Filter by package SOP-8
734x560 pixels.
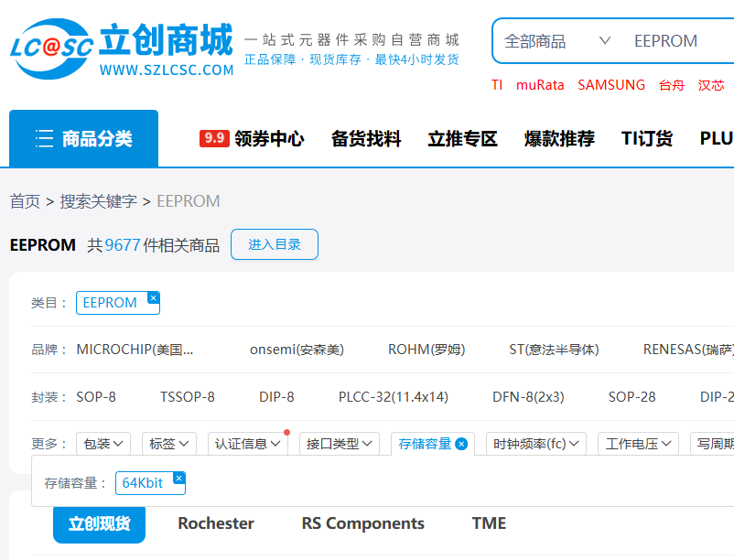pyautogui.click(x=96, y=397)
